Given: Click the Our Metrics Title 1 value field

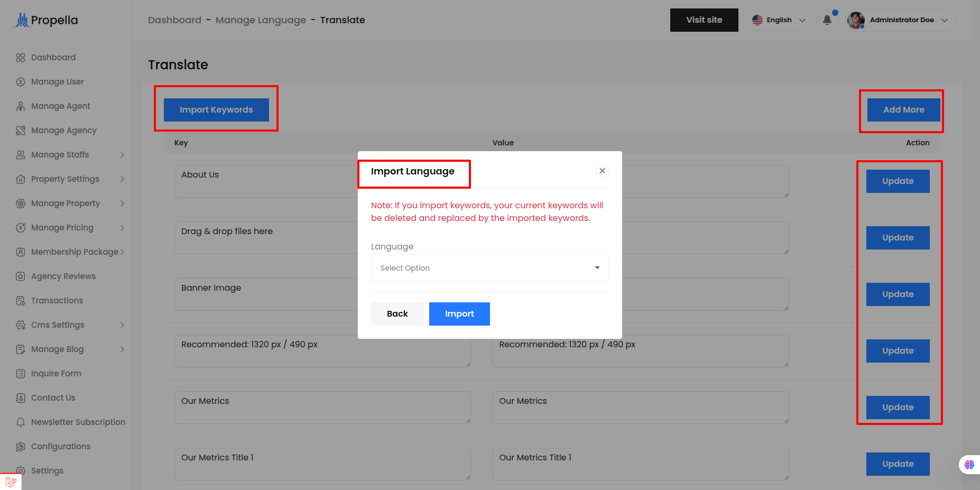Looking at the screenshot, I should (x=641, y=464).
